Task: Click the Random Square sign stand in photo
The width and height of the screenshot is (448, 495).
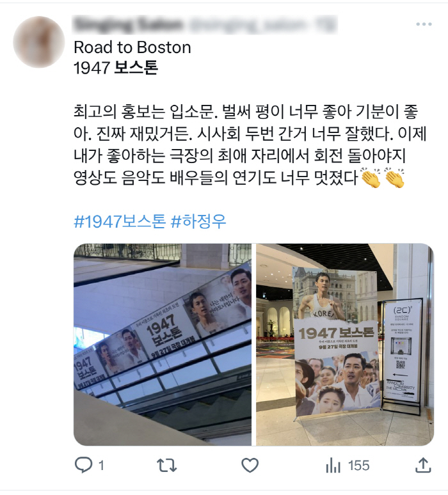Action: [401, 356]
